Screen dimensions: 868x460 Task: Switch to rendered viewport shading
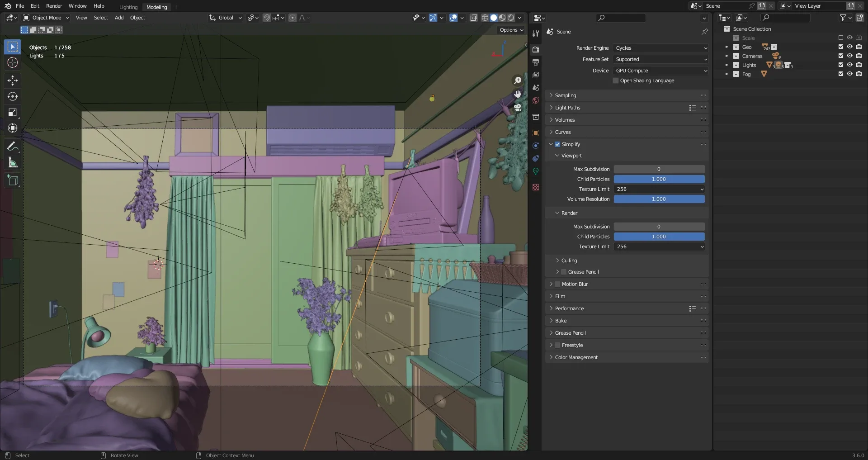point(511,18)
